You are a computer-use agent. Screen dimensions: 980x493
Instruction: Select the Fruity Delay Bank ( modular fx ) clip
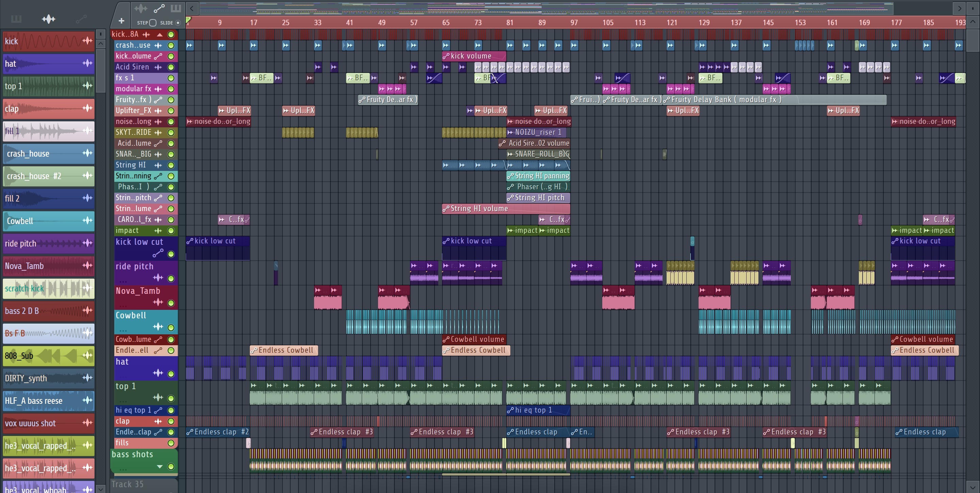point(774,100)
